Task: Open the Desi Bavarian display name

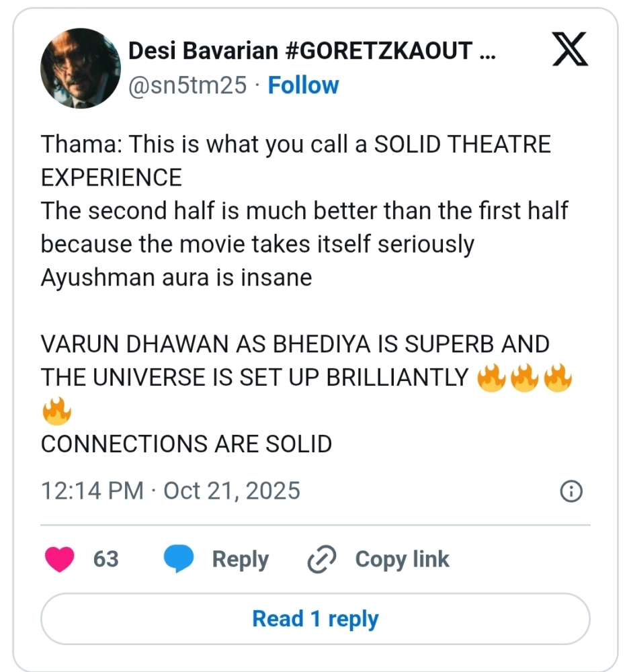Action: pyautogui.click(x=310, y=50)
